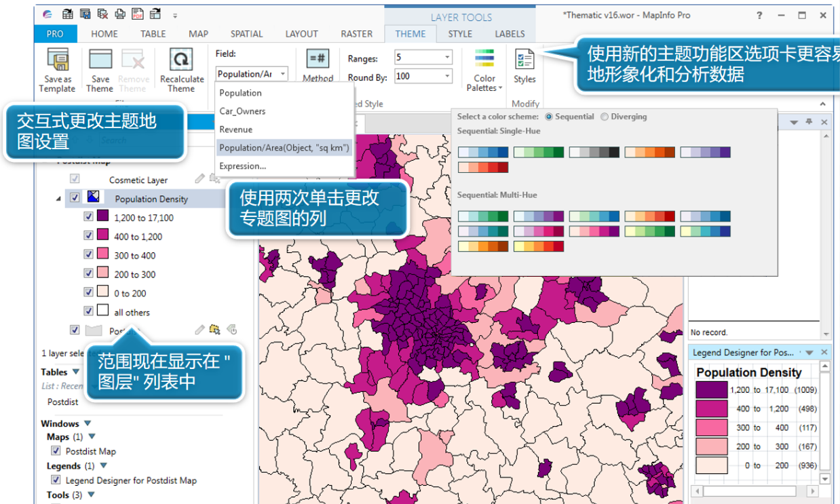
Task: Choose Car_Owners from the field list
Action: 284,111
